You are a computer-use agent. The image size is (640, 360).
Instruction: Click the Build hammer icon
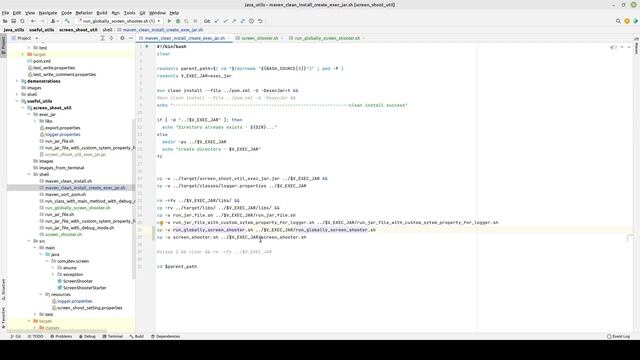67,21
